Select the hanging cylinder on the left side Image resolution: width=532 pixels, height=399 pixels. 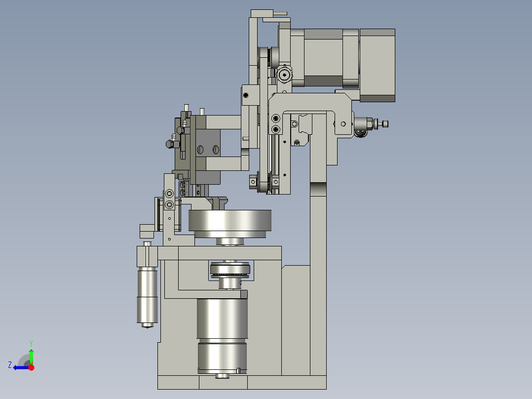pos(147,297)
